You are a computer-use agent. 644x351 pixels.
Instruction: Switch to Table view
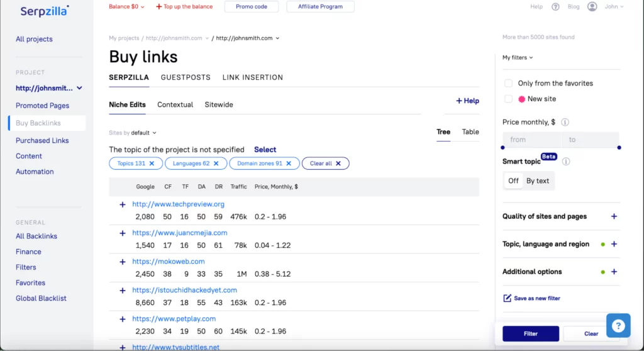(x=470, y=132)
